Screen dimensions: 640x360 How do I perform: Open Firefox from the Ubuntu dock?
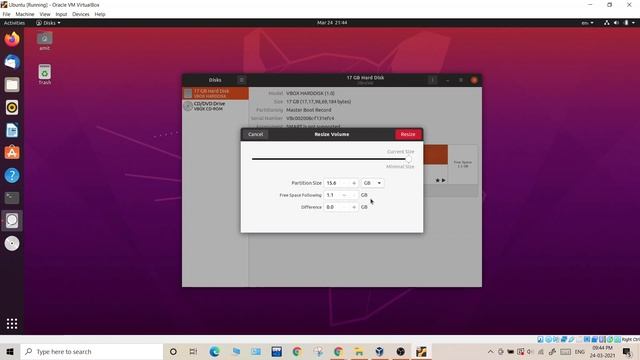(12, 40)
